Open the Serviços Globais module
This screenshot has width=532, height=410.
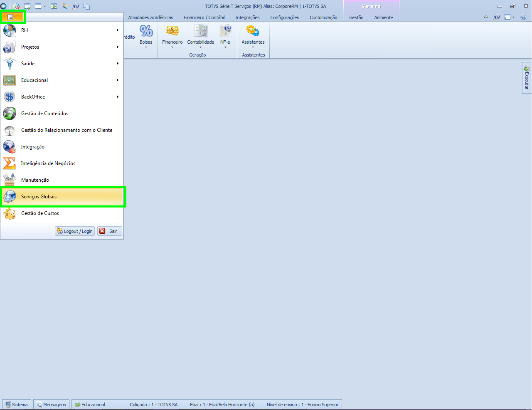point(62,197)
